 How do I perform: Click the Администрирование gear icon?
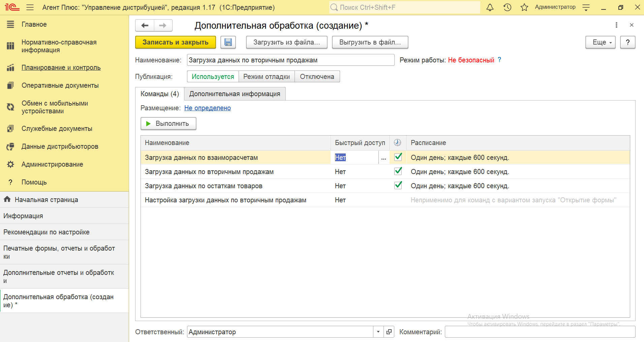10,164
